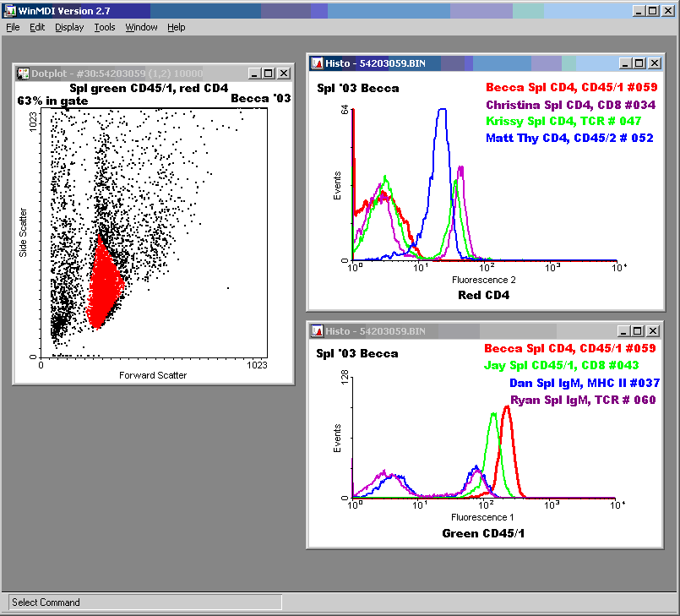Click the 'Jay Spl CD45/1, CD8 #043' legend entry
The image size is (680, 616).
tap(562, 366)
